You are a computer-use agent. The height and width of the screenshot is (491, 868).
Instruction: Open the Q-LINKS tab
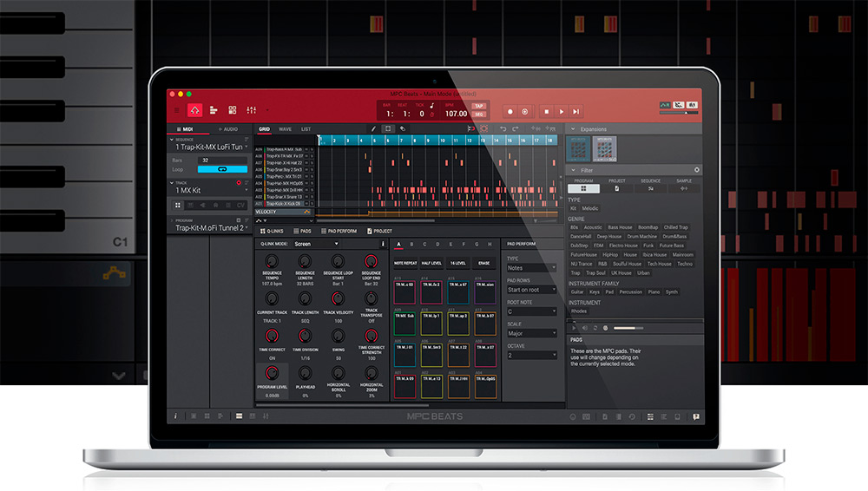(272, 231)
